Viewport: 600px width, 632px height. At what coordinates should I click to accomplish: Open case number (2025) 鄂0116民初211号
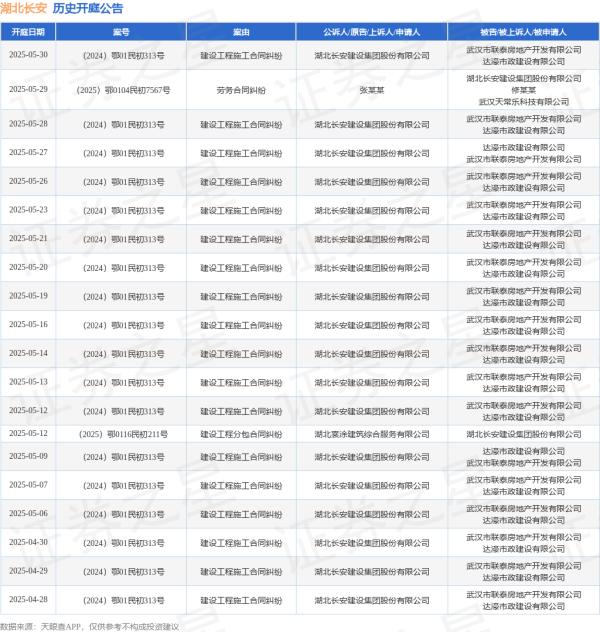[x=122, y=435]
